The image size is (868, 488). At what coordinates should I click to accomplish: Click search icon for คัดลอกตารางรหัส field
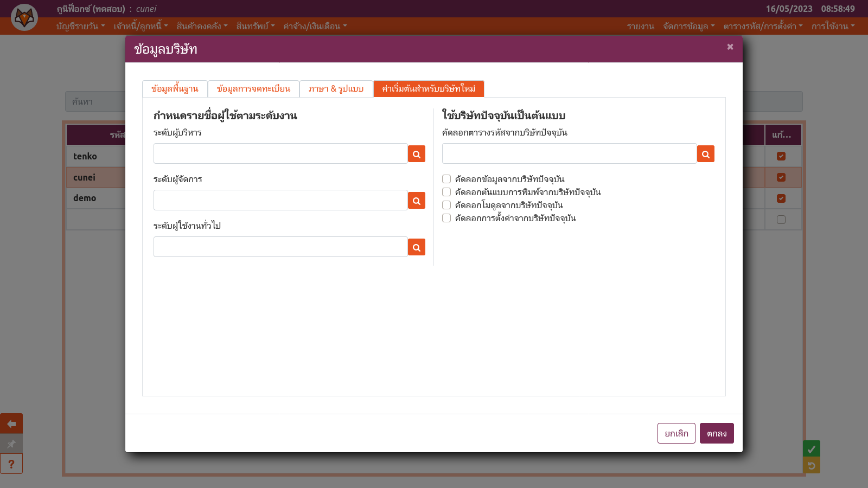[x=705, y=154]
